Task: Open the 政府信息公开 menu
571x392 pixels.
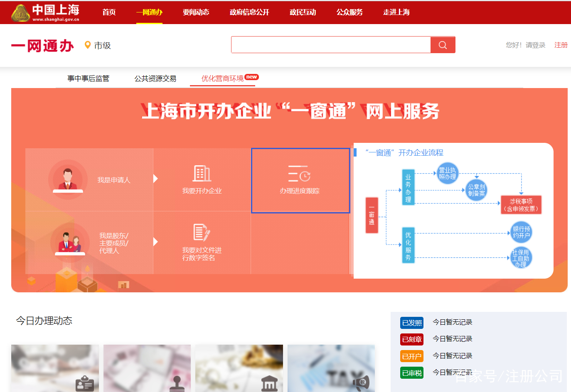Action: click(x=249, y=12)
